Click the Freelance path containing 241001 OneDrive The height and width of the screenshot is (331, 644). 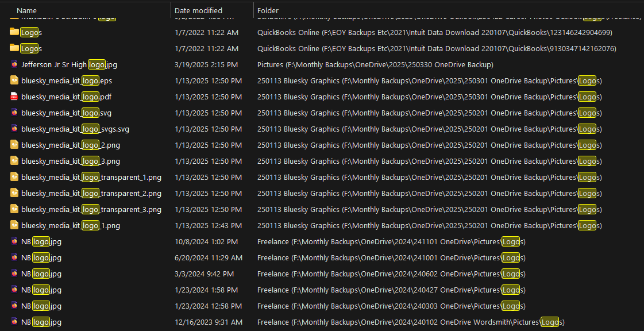[391, 258]
